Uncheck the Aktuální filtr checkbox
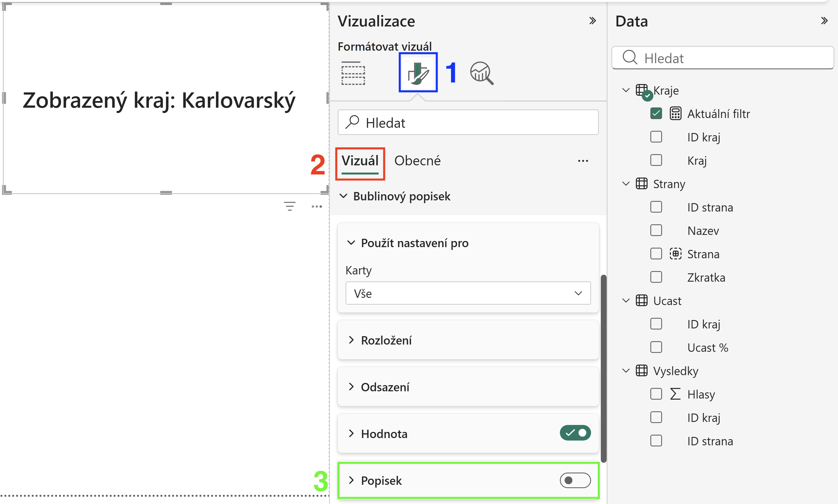 tap(656, 114)
